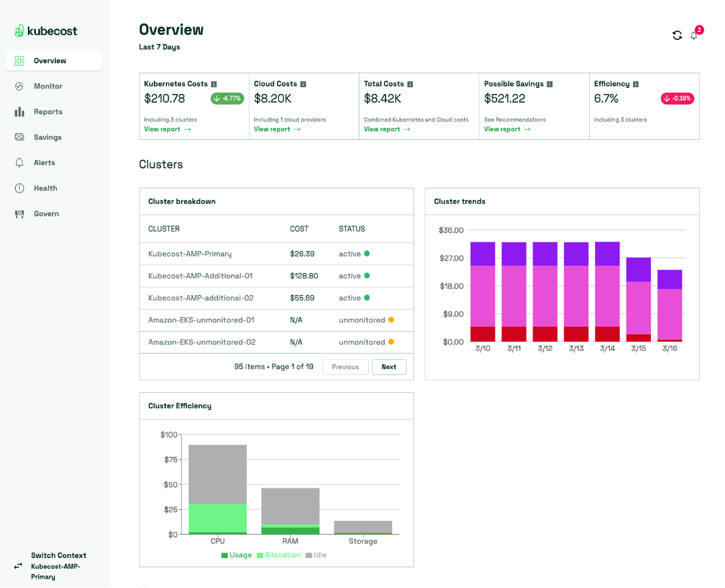The image size is (725, 588).
Task: Open View report under Total Costs
Action: 383,129
